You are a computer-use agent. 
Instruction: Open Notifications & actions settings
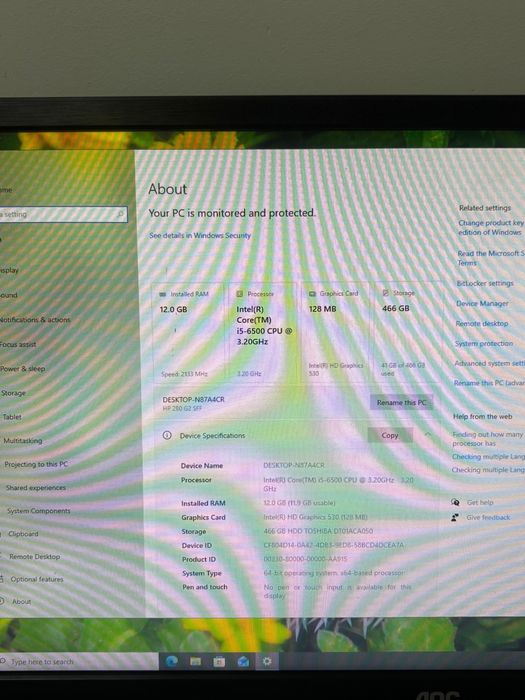pos(35,320)
